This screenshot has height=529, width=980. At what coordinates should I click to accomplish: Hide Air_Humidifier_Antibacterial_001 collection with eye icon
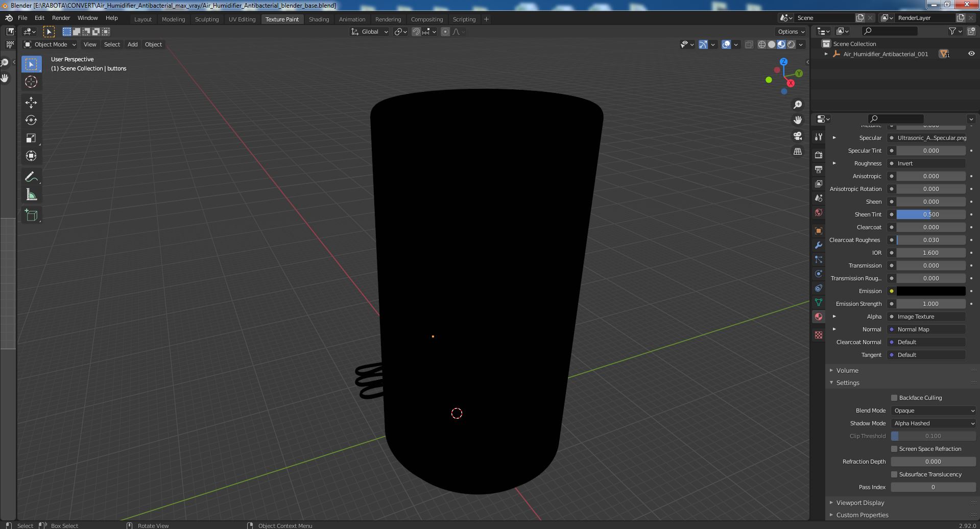971,54
